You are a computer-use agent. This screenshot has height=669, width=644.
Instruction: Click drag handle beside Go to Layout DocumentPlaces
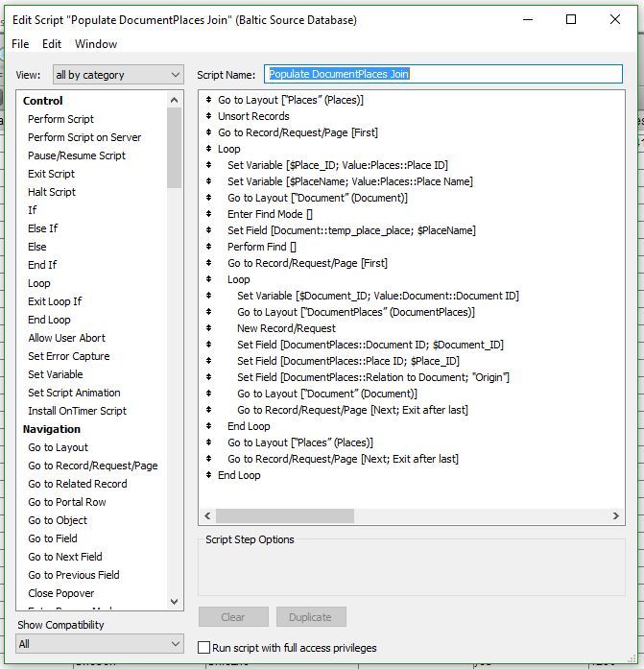pos(208,311)
